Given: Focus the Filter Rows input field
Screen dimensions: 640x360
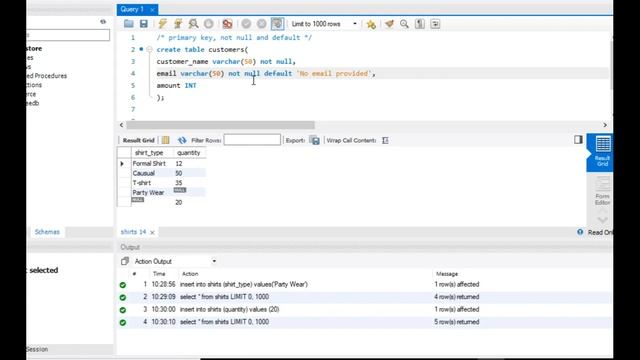Looking at the screenshot, I should click(x=252, y=140).
